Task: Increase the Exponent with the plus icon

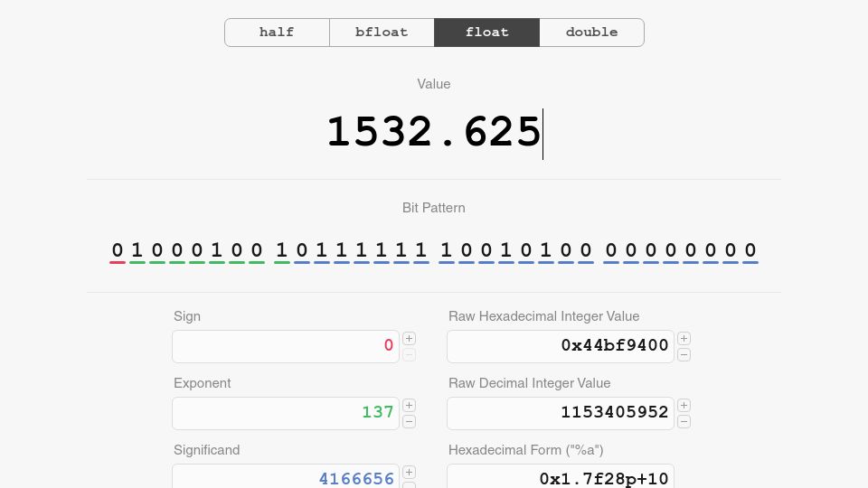Action: point(409,406)
